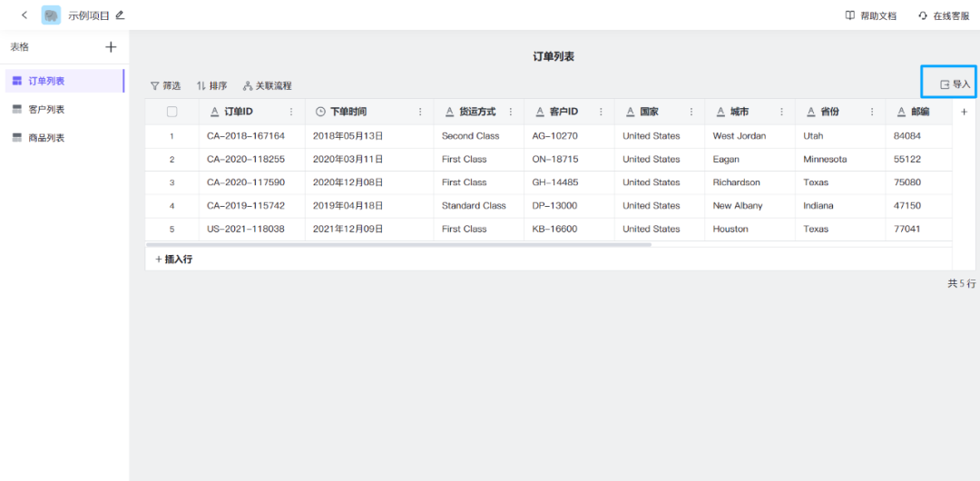
Task: Click 下单时间 clock type icon
Action: (x=320, y=112)
